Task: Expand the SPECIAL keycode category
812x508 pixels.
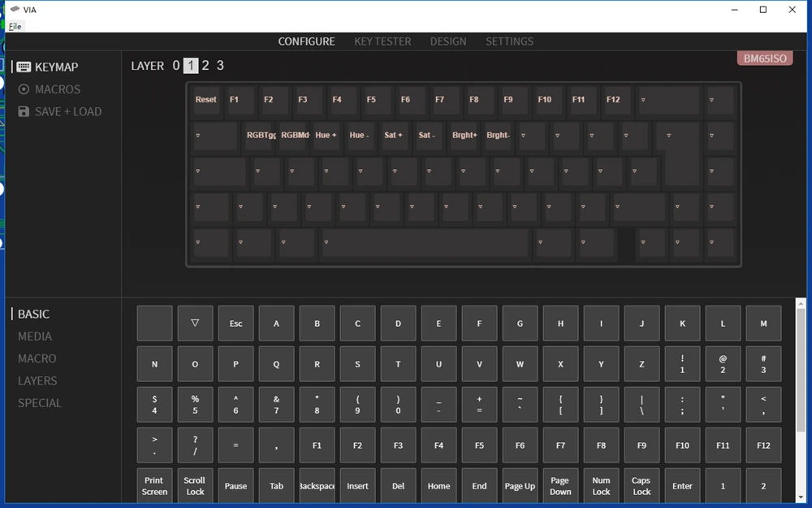Action: [x=40, y=403]
